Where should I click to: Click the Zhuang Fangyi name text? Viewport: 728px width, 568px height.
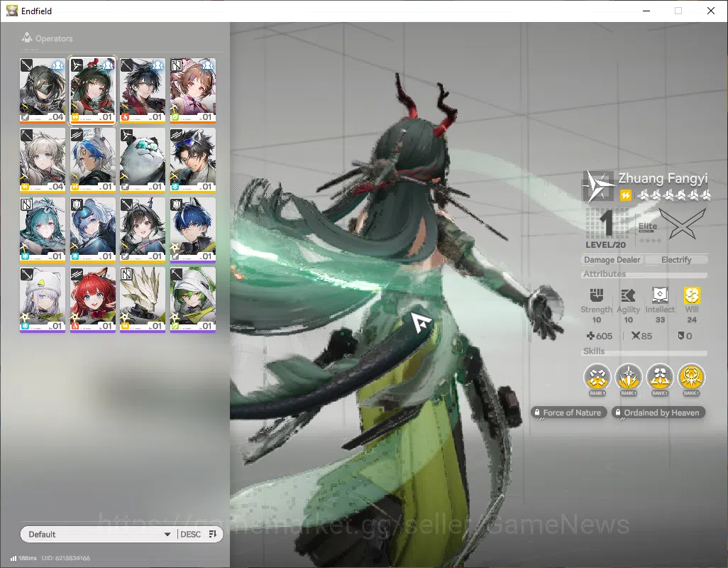663,178
